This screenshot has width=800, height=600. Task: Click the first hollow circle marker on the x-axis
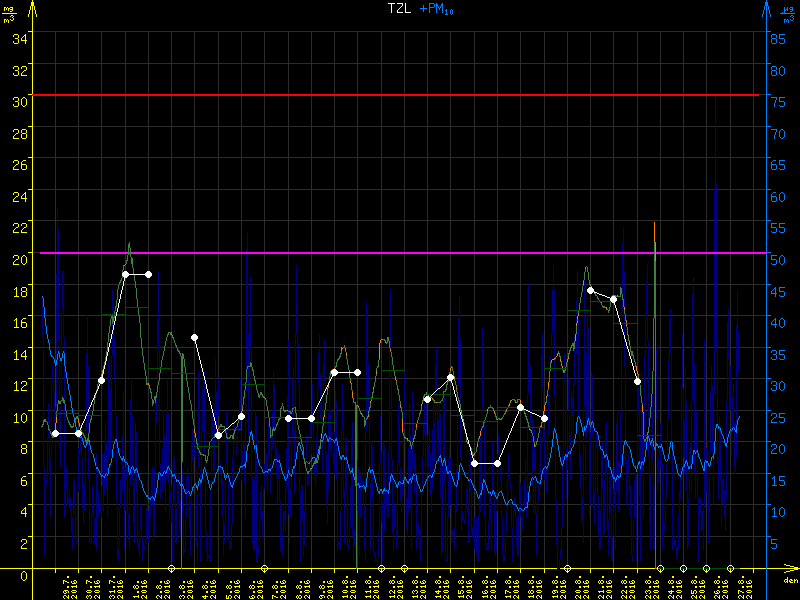(171, 568)
